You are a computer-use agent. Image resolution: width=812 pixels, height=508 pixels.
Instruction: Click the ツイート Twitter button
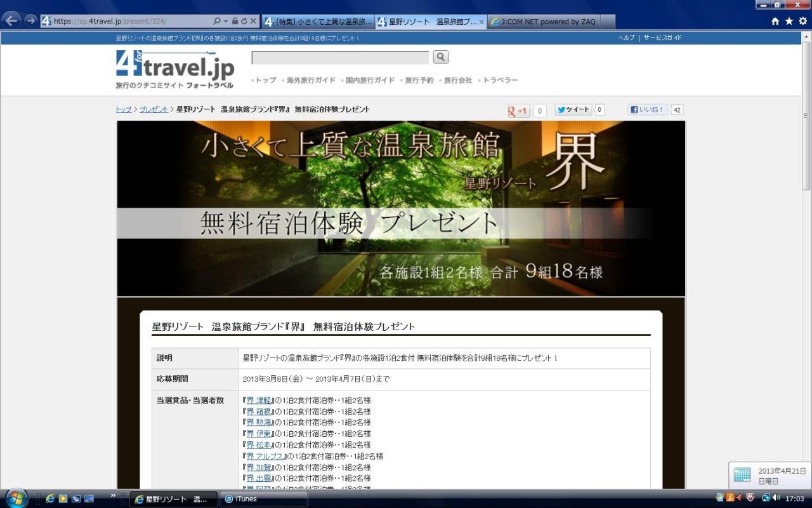point(573,110)
